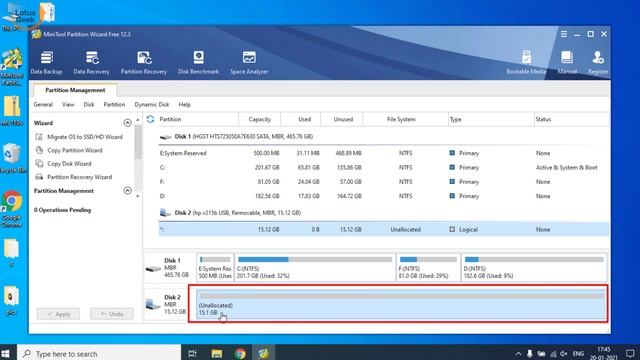Open the Help menu
This screenshot has height=360, width=640.
click(x=184, y=104)
